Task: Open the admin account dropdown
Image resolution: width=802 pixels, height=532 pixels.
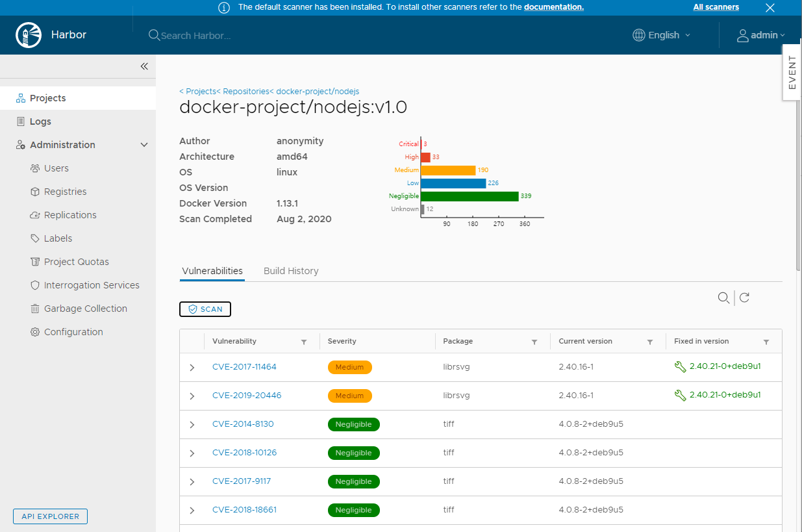Action: click(761, 35)
